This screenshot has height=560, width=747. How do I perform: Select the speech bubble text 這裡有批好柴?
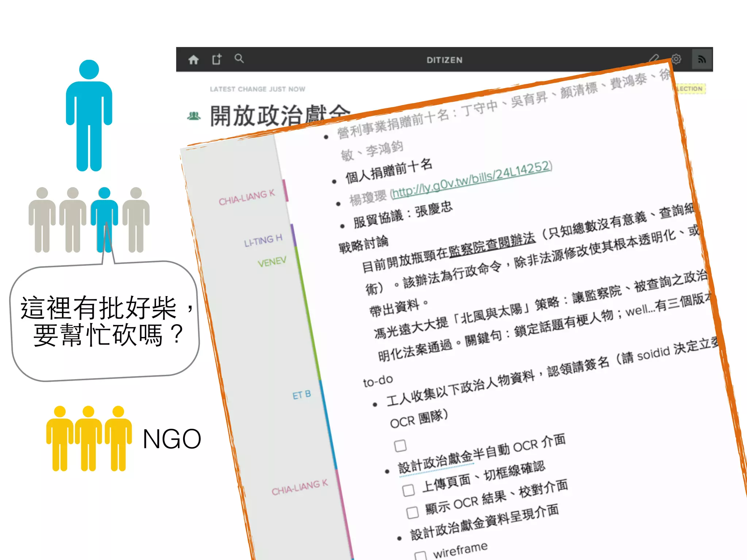[99, 308]
